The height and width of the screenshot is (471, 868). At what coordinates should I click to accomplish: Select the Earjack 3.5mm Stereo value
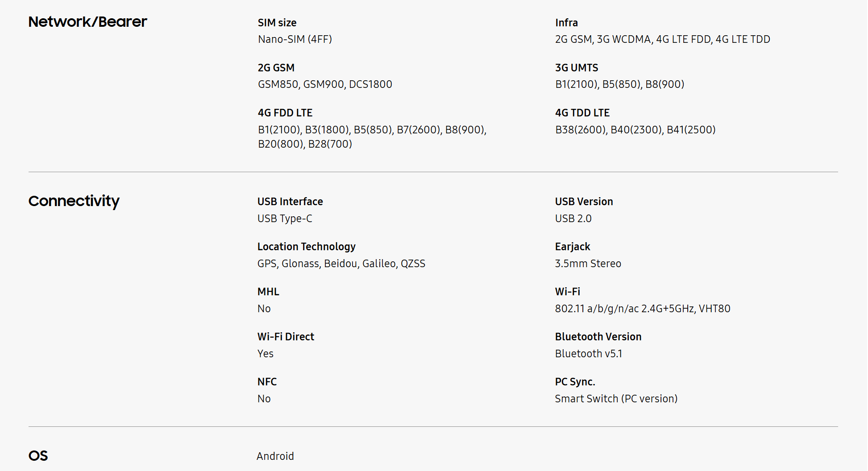[x=588, y=264]
